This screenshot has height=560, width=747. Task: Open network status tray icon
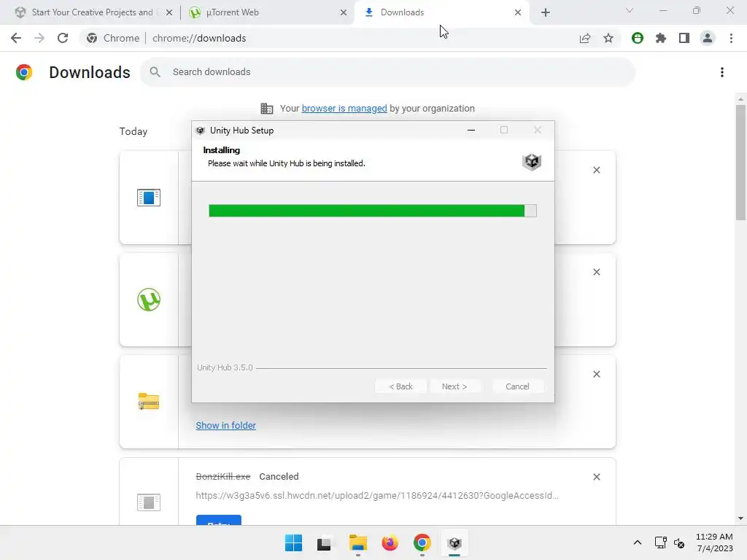[660, 542]
